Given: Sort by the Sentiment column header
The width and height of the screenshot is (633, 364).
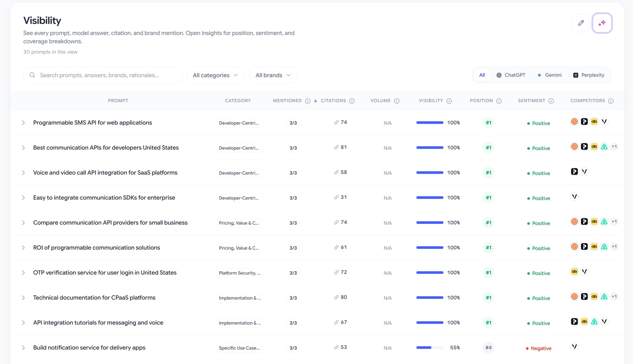Looking at the screenshot, I should point(531,101).
